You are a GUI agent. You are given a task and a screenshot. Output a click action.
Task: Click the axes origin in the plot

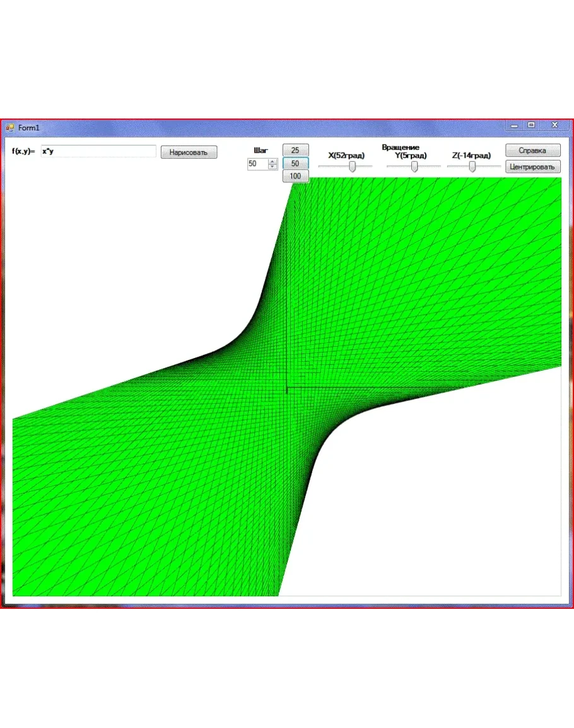[x=287, y=388]
